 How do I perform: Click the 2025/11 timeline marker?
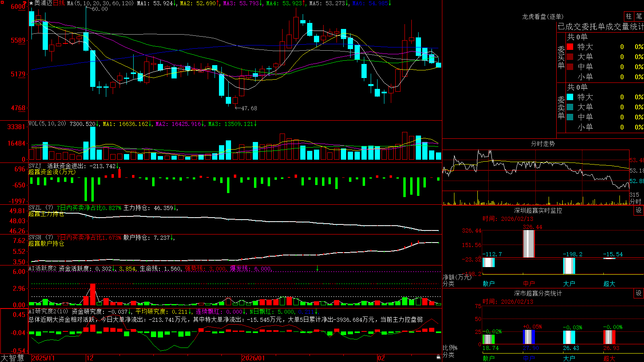[x=43, y=358]
